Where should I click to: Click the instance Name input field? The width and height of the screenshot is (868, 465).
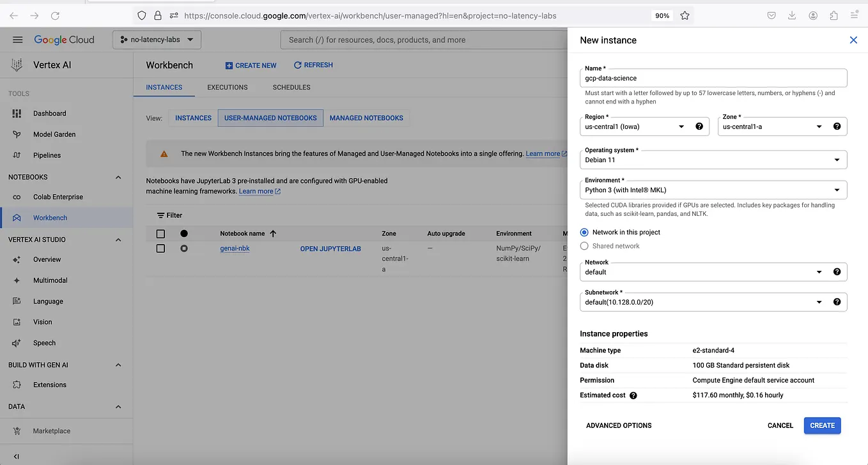(713, 77)
